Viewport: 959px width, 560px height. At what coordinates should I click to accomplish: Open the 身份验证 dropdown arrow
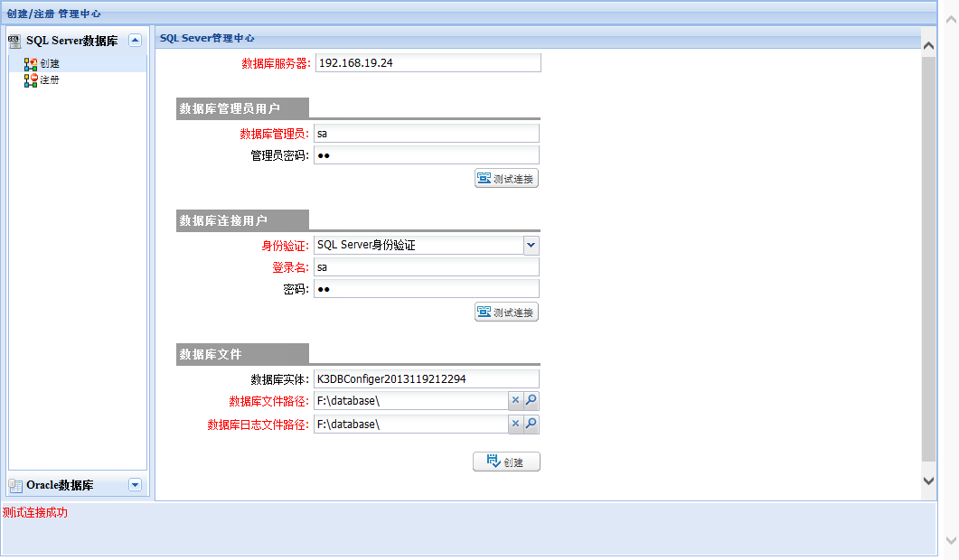pos(531,245)
